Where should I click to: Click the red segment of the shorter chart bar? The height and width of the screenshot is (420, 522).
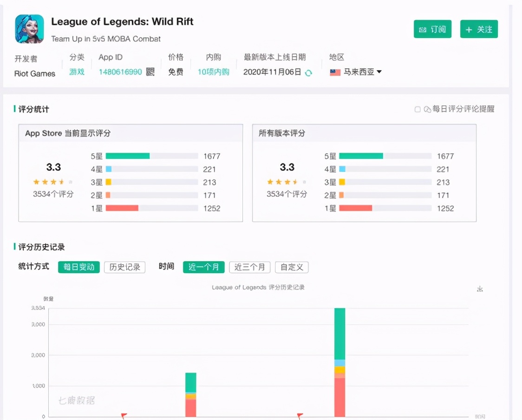[191, 408]
